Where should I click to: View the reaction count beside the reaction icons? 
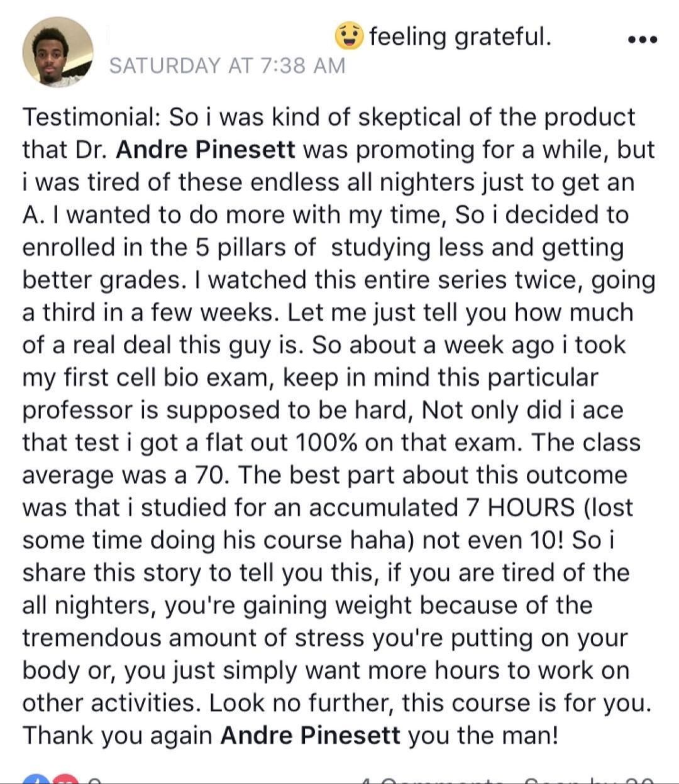click(x=94, y=780)
